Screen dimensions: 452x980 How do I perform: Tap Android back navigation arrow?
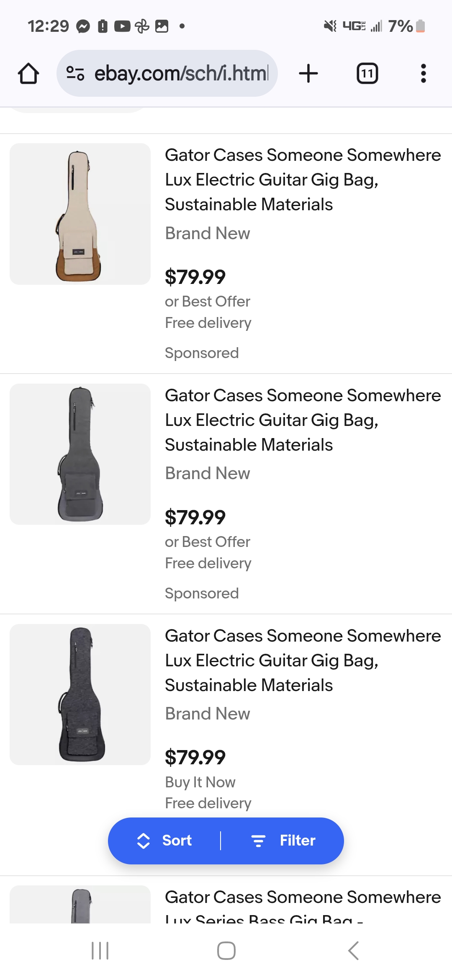point(353,950)
